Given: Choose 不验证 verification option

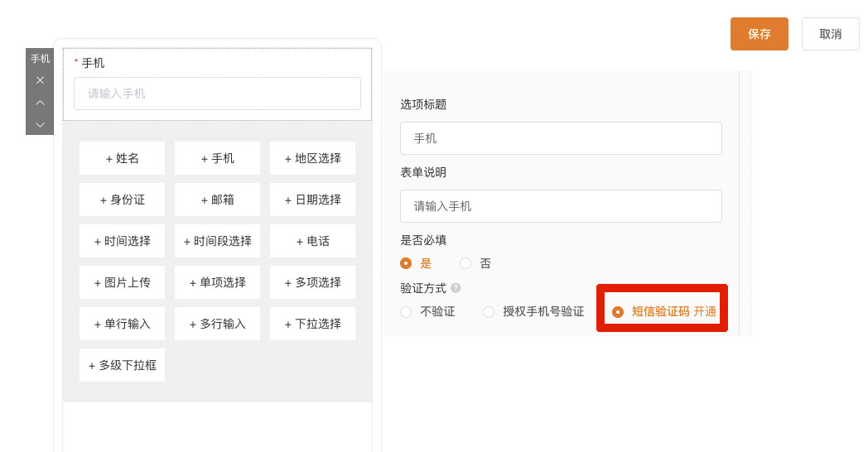Looking at the screenshot, I should click(406, 312).
